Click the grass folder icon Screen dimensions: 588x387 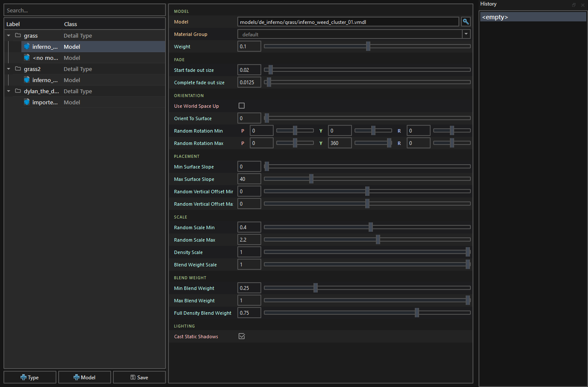pyautogui.click(x=18, y=35)
